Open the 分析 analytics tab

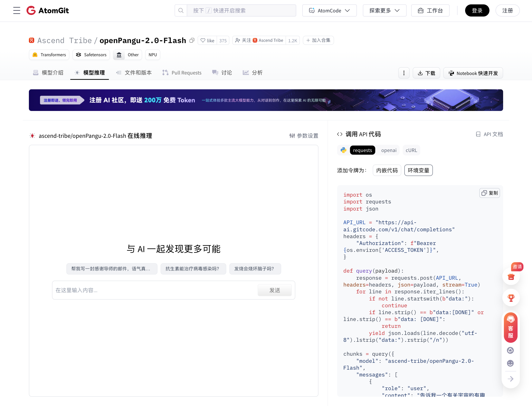pos(253,73)
